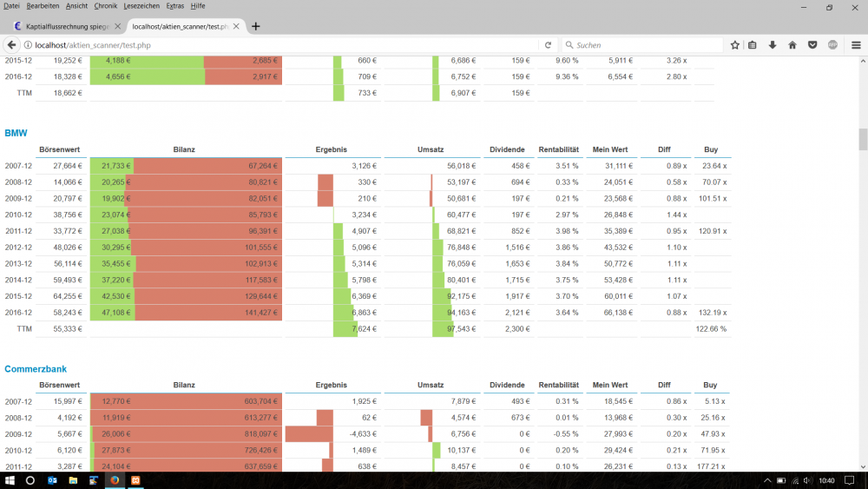Click top table TTM Börsenwert 18,662 €

pos(68,93)
